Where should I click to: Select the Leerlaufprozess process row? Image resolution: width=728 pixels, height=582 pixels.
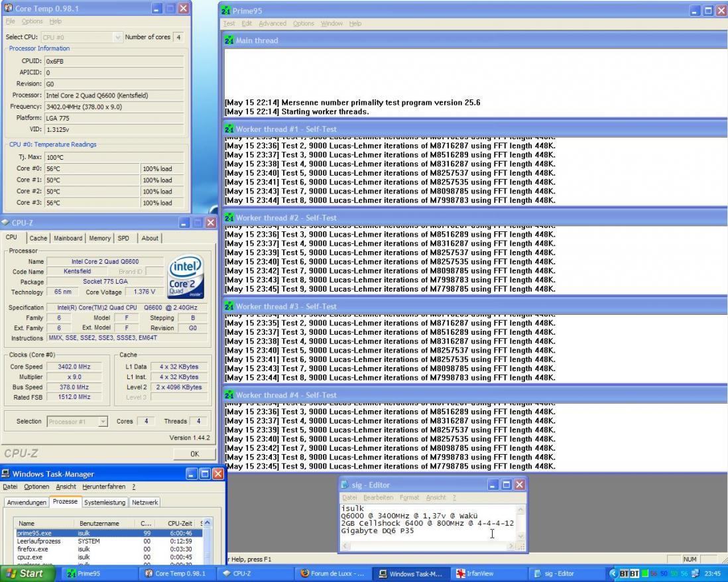click(x=109, y=541)
